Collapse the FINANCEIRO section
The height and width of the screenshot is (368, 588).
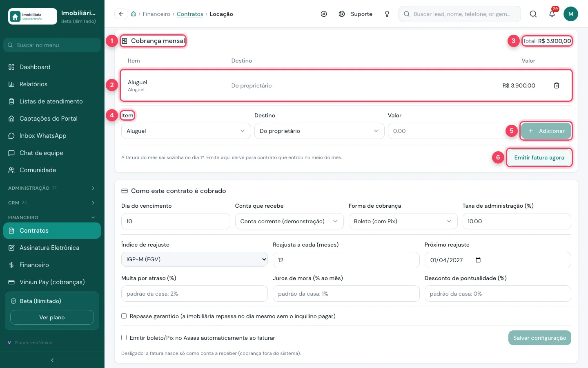52,218
